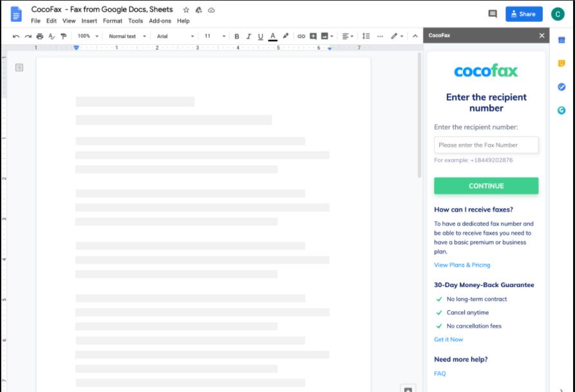Open the teal add-on icon in side panel
The height and width of the screenshot is (392, 575).
[x=561, y=110]
